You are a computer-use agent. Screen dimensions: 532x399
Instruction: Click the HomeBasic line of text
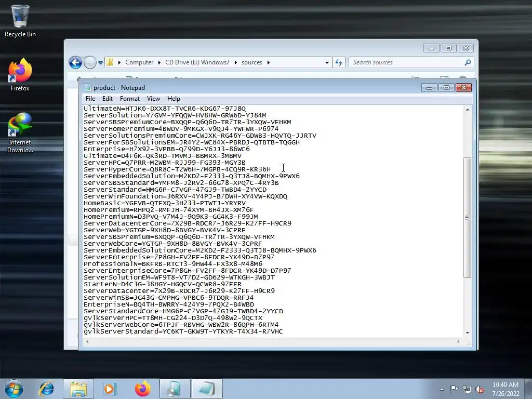point(165,203)
